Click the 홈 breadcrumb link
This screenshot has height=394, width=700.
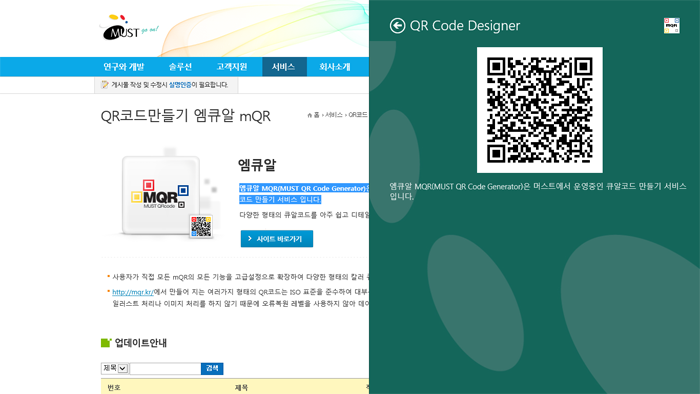click(x=317, y=115)
